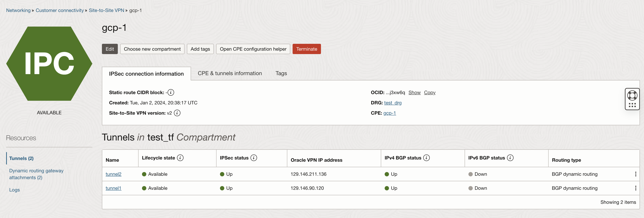Open actions menu for tunnel2 row

[635, 174]
